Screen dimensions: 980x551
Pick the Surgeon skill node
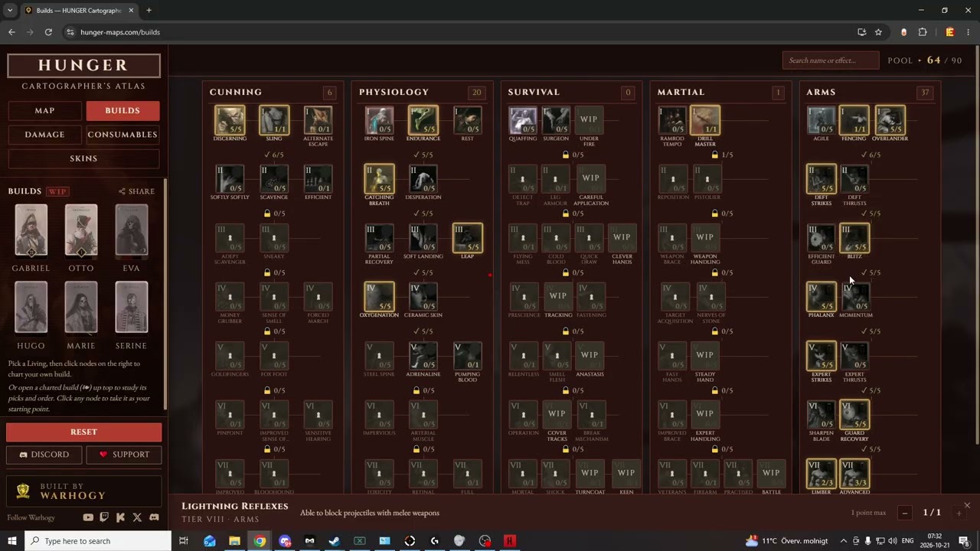[556, 120]
